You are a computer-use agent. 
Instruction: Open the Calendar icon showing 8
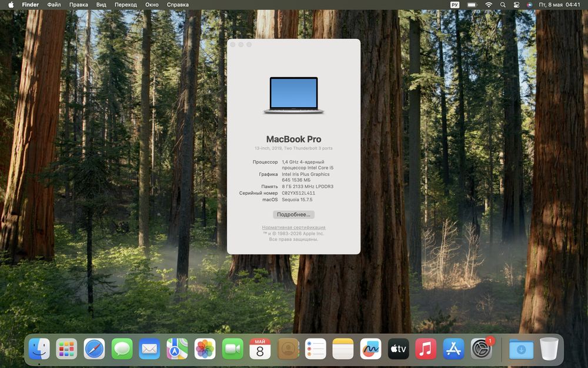pyautogui.click(x=260, y=349)
